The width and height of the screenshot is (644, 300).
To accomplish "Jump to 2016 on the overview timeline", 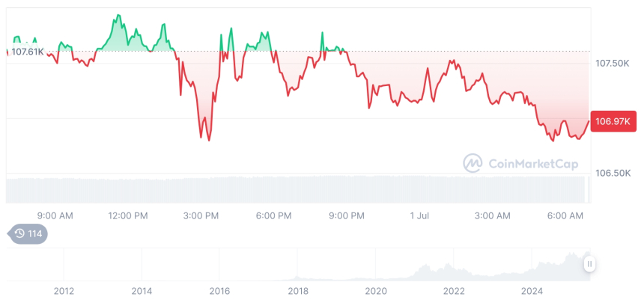I will click(219, 291).
